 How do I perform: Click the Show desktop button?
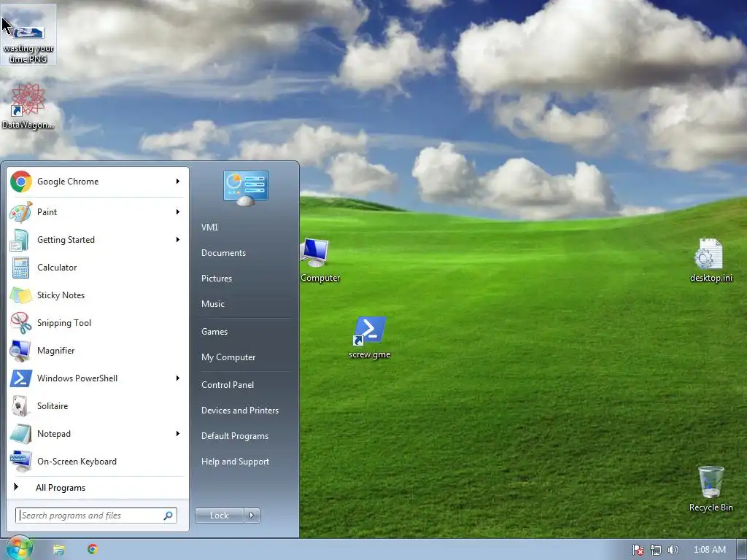pyautogui.click(x=742, y=550)
